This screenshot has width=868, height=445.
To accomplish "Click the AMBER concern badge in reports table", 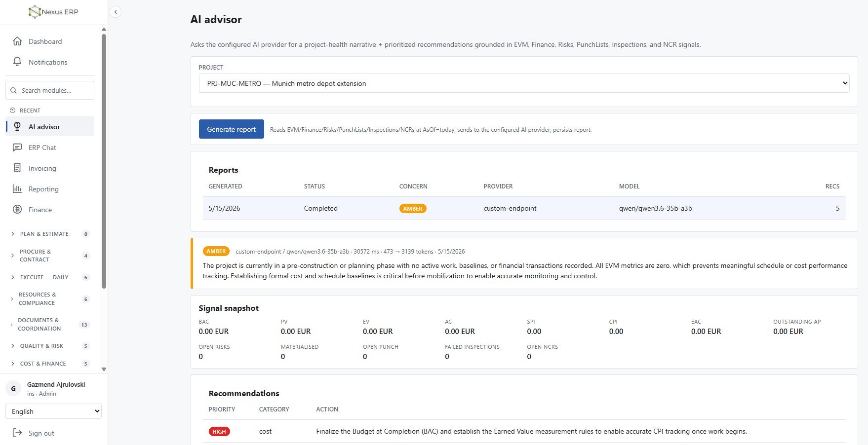I will click(x=413, y=209).
